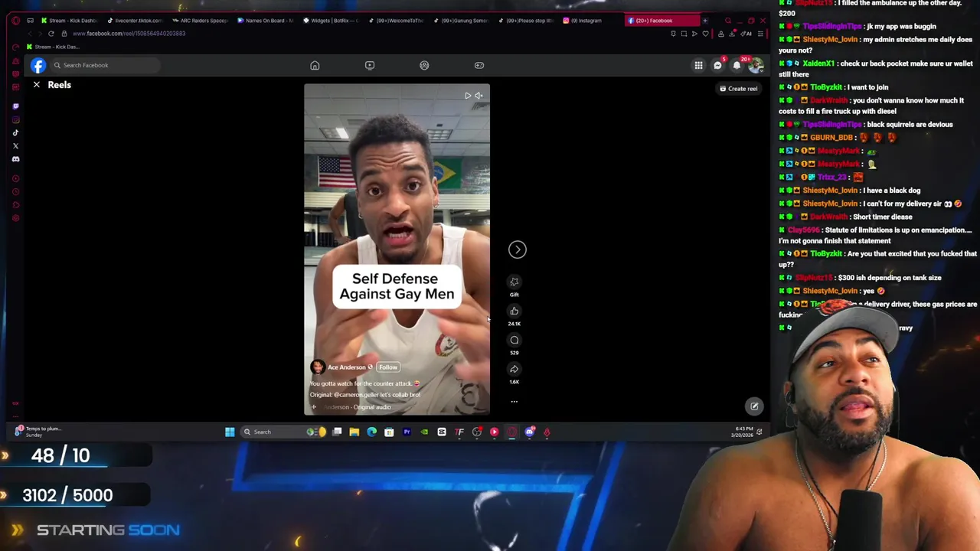The height and width of the screenshot is (551, 980).
Task: Open the Facebook Video tab icon
Action: 370,65
